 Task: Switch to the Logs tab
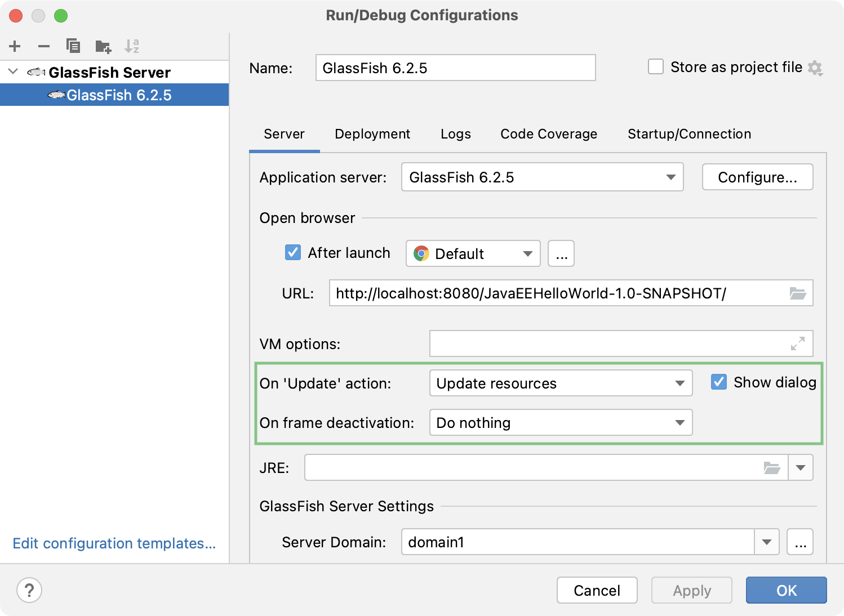(456, 134)
